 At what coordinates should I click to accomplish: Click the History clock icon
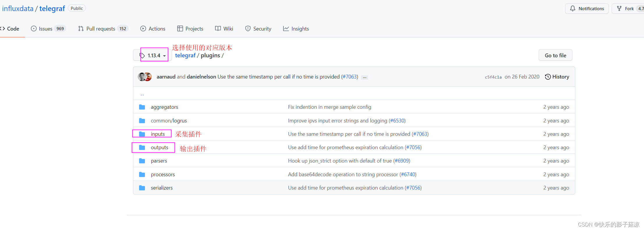click(x=548, y=77)
